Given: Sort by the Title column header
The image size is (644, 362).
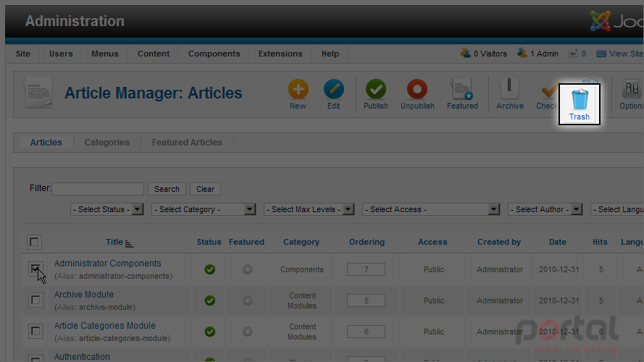Looking at the screenshot, I should pos(114,242).
